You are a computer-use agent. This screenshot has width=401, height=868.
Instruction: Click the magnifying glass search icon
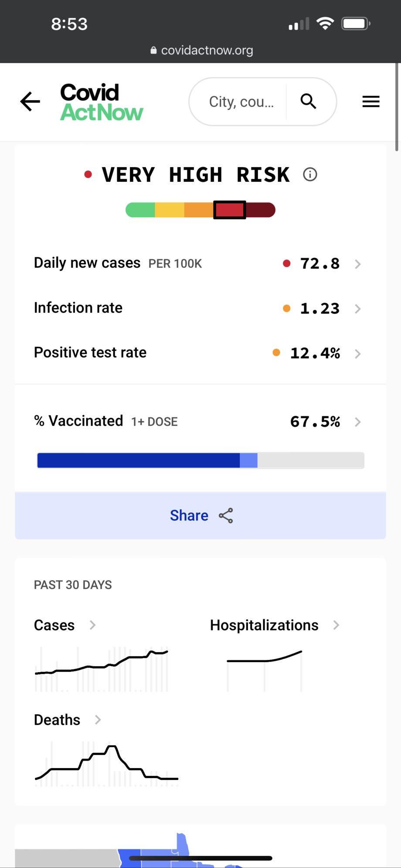pos(308,101)
